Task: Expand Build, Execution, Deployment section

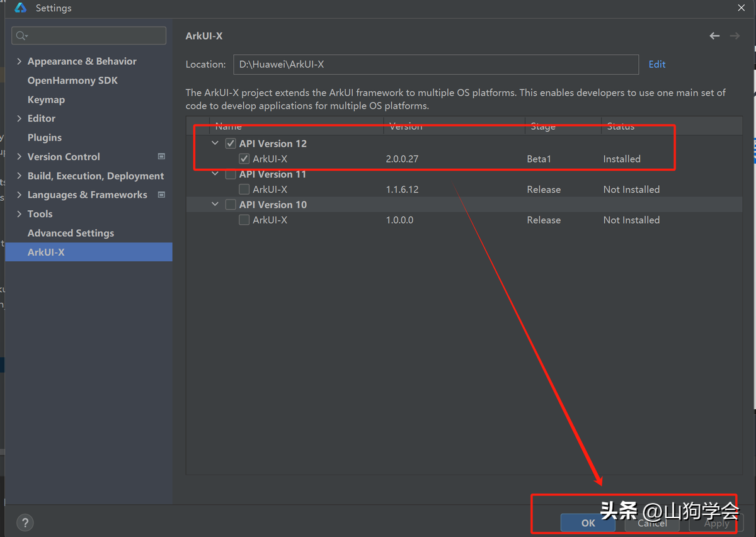Action: 20,176
